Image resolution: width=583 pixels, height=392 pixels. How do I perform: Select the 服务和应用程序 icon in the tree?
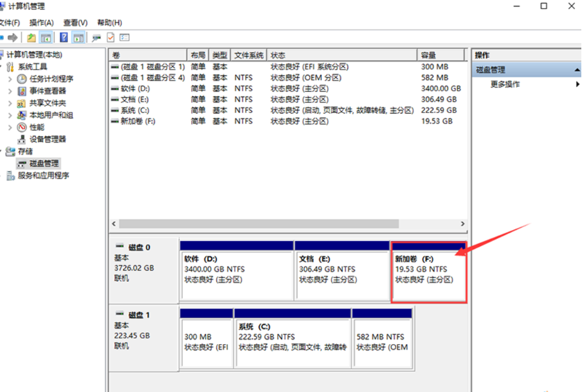(x=11, y=176)
